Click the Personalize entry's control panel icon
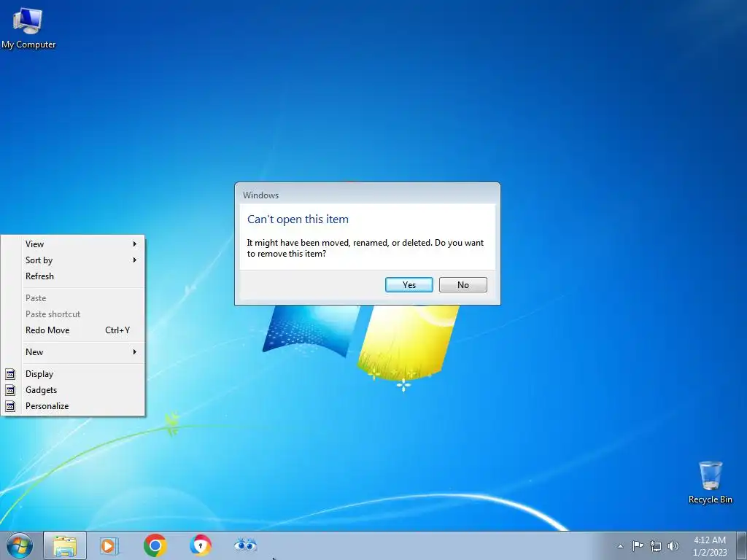This screenshot has height=560, width=747. [10, 407]
